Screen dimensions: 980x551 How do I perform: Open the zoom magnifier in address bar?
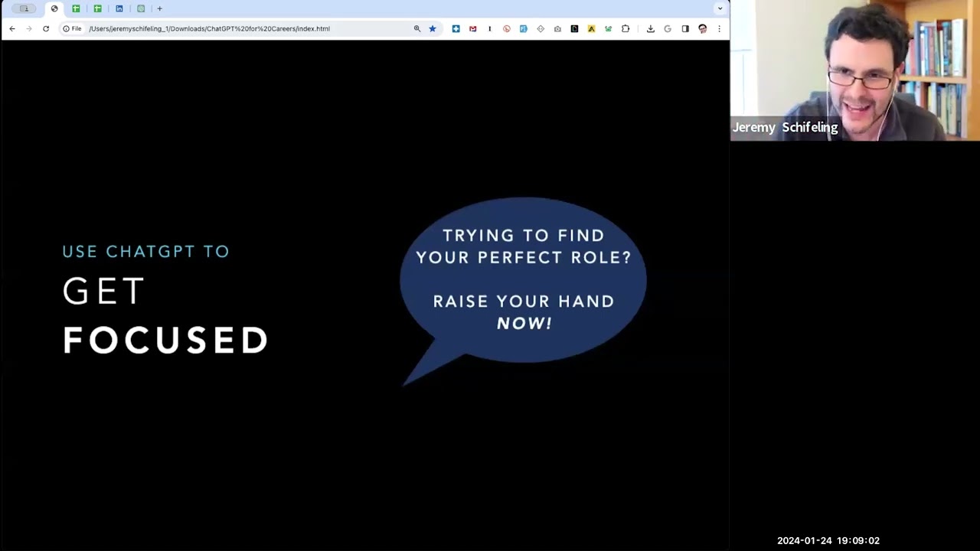[x=417, y=28]
